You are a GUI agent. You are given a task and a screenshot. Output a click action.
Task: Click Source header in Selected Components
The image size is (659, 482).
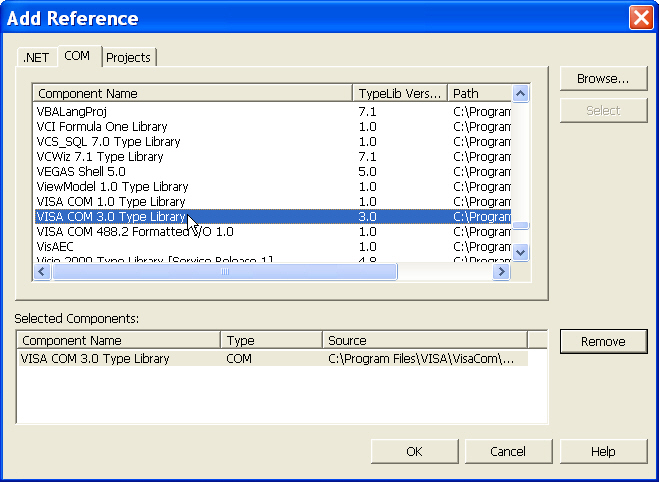(x=425, y=340)
